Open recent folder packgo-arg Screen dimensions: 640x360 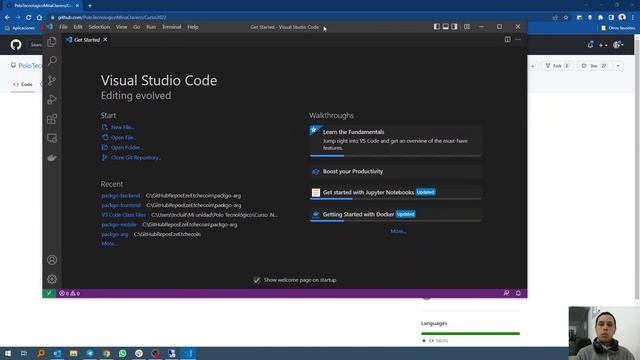115,234
